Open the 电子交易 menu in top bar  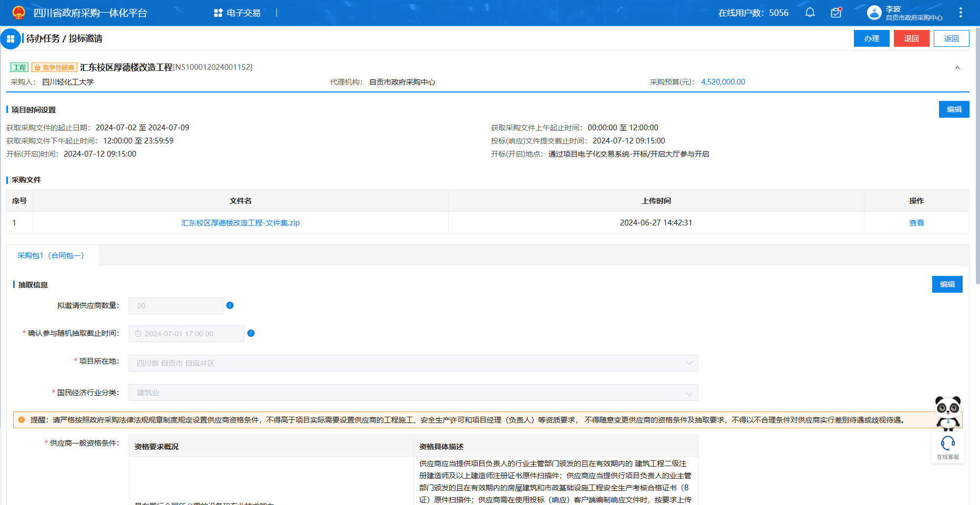point(238,13)
